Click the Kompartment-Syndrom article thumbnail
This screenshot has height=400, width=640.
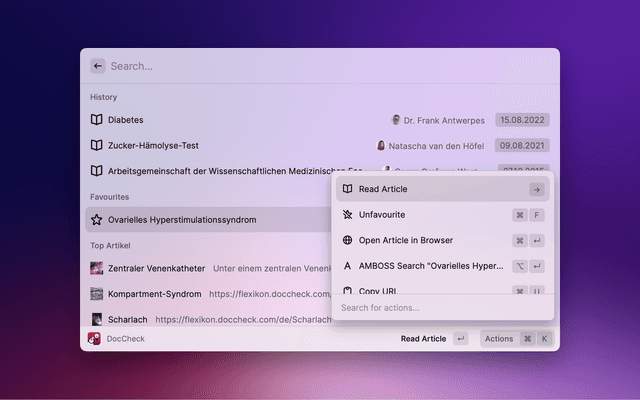click(x=97, y=294)
